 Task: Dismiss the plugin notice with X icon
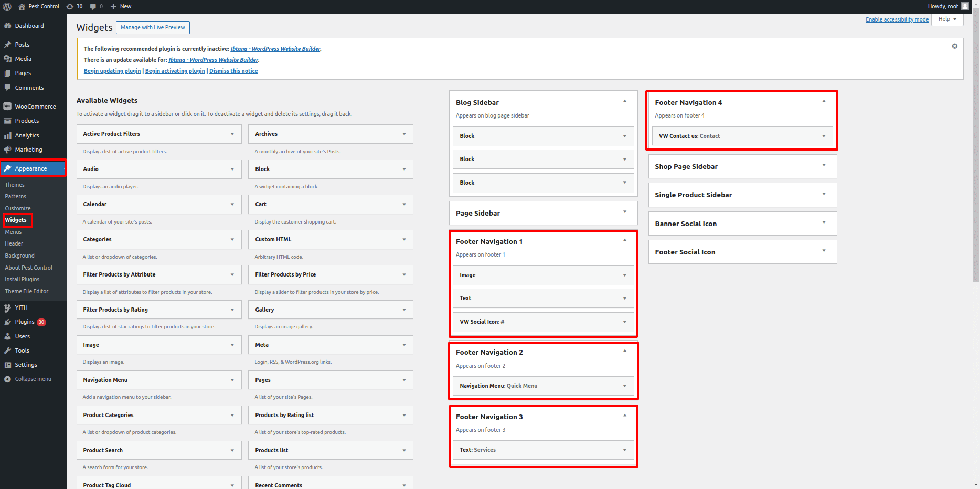[x=954, y=46]
